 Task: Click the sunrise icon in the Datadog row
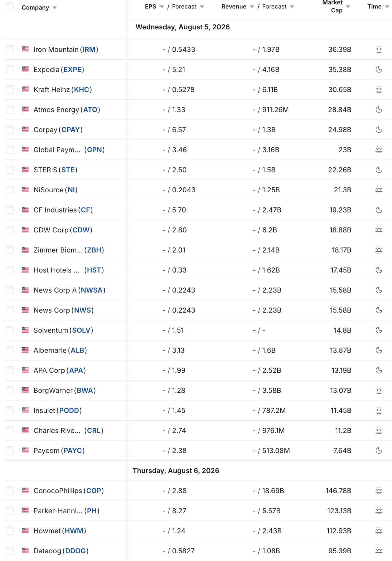(379, 551)
